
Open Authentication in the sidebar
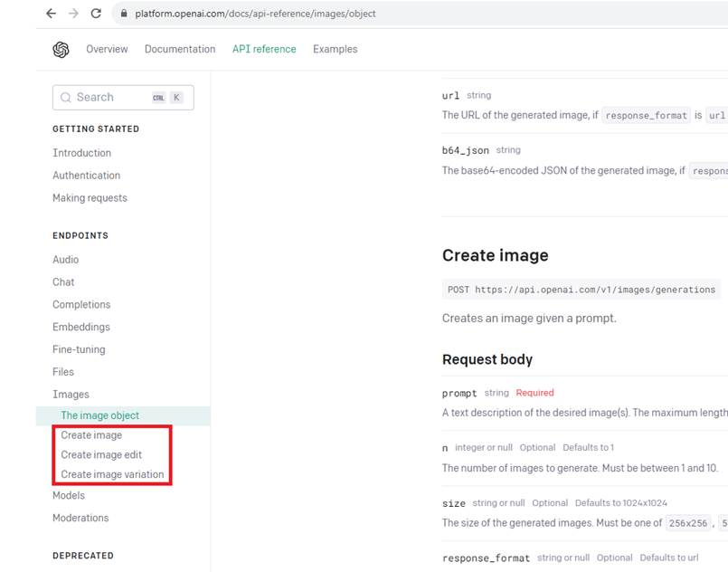click(x=86, y=176)
